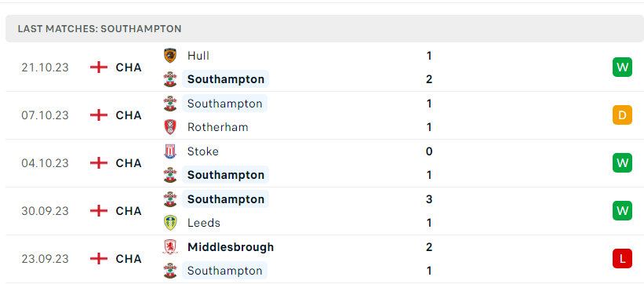644x284 pixels.
Task: Click red L badge for Middlesbrough loss
Action: click(x=622, y=259)
